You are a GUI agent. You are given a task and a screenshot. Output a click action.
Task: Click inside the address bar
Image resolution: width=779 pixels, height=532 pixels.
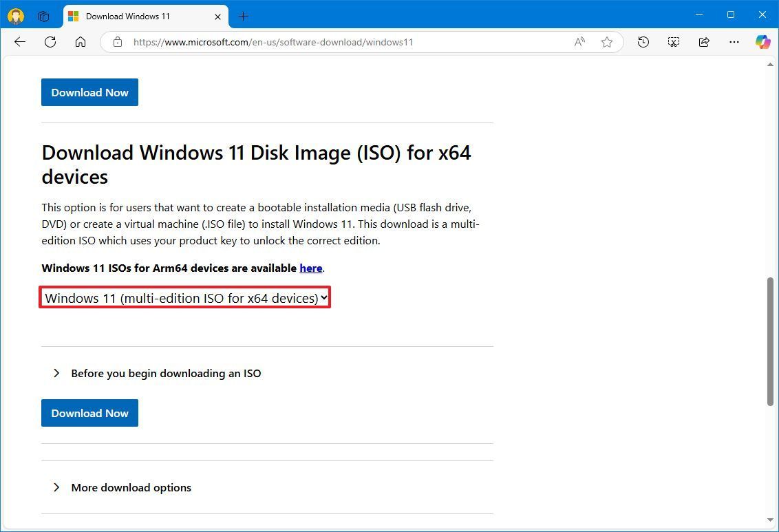click(x=344, y=42)
